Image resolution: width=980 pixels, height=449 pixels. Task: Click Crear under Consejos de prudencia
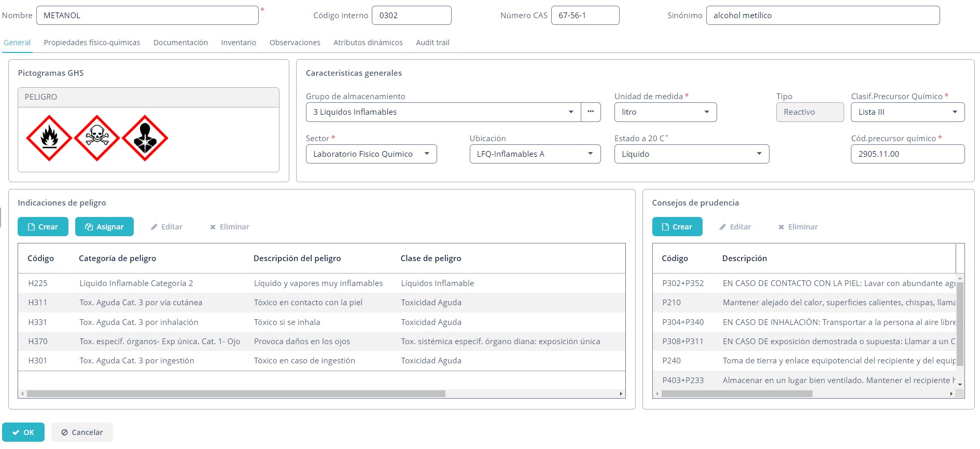coord(677,227)
